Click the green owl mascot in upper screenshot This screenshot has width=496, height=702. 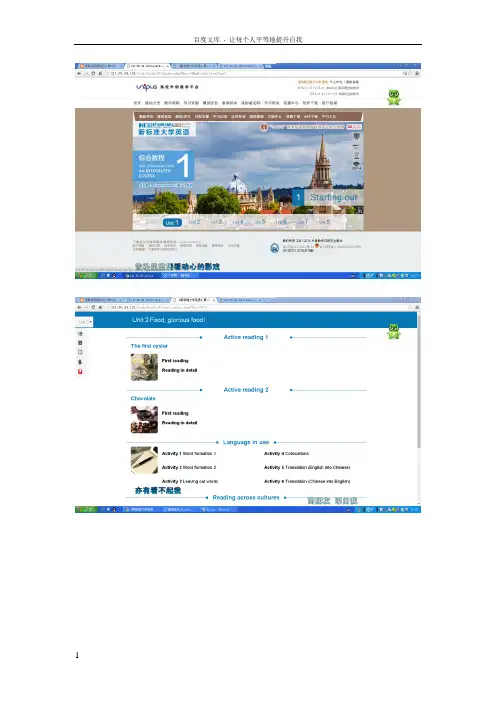(x=394, y=97)
